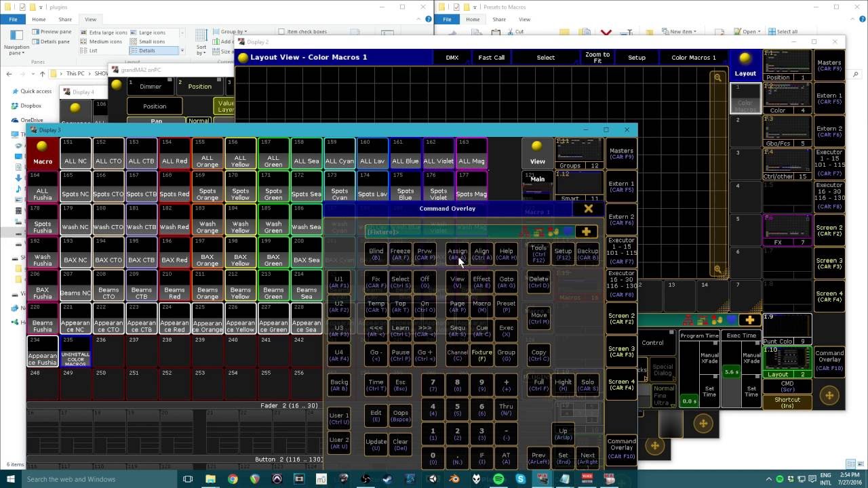Click the Assign key in Command Overlay
Screen dimensions: 868x488
click(x=457, y=254)
